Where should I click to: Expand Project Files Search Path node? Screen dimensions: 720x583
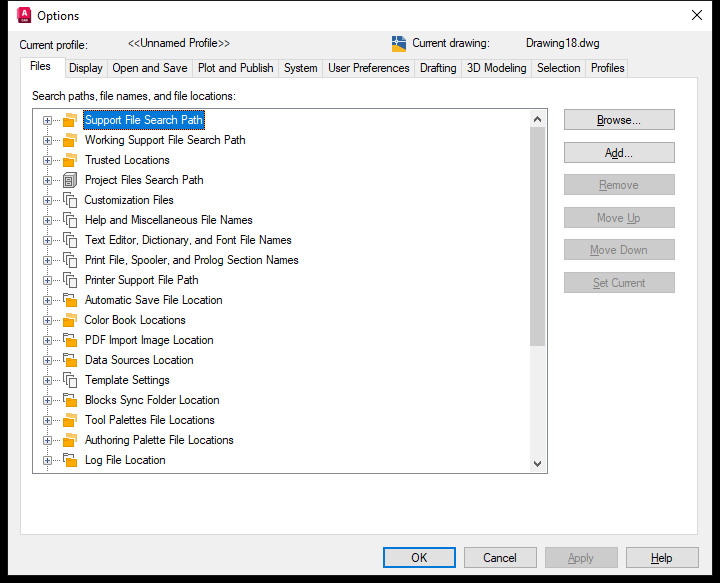coord(47,180)
